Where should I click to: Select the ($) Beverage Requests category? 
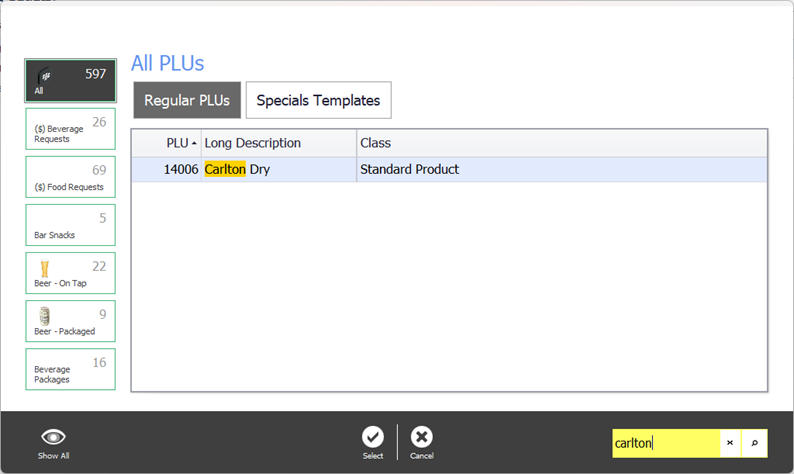click(x=70, y=129)
